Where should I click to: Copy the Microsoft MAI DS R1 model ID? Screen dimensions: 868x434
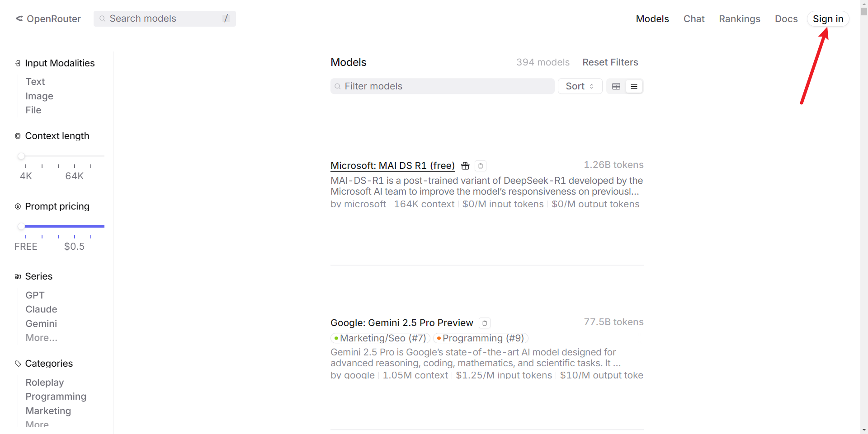481,166
